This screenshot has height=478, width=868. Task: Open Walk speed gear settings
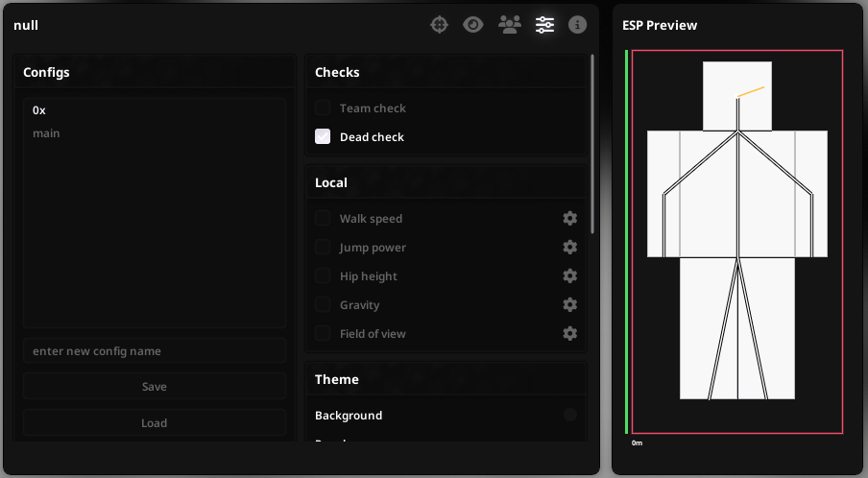click(x=570, y=219)
